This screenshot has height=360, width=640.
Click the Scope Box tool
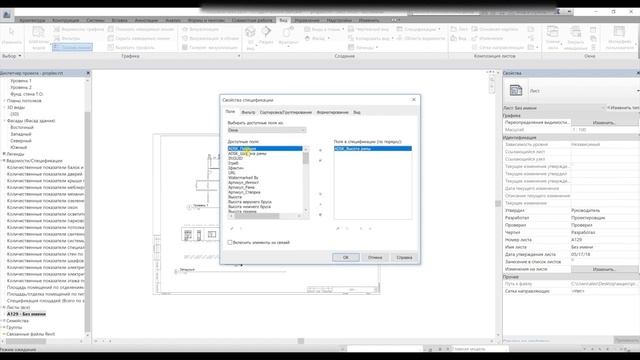[x=421, y=38]
